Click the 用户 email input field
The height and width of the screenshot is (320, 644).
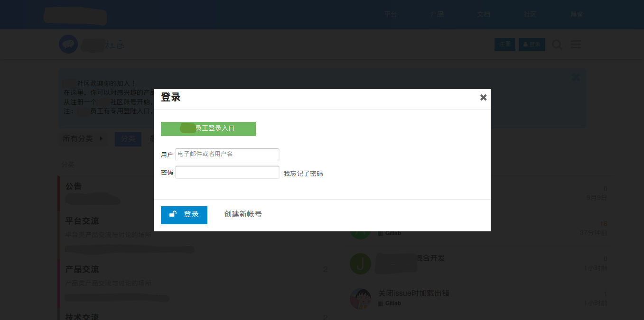(227, 155)
